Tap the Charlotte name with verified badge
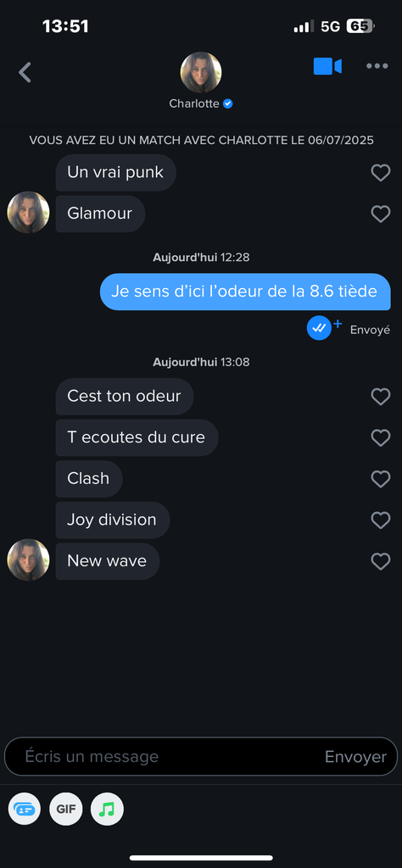This screenshot has width=402, height=868. [x=201, y=103]
